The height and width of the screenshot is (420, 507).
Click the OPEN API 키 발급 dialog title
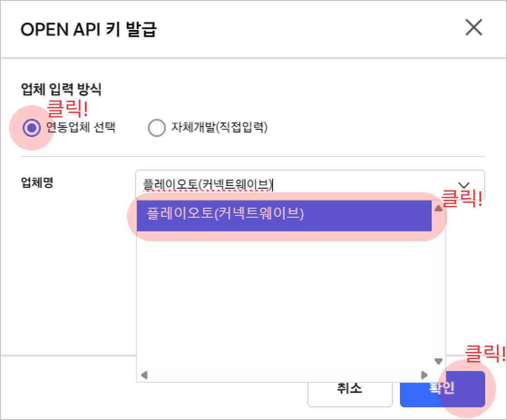pos(88,29)
